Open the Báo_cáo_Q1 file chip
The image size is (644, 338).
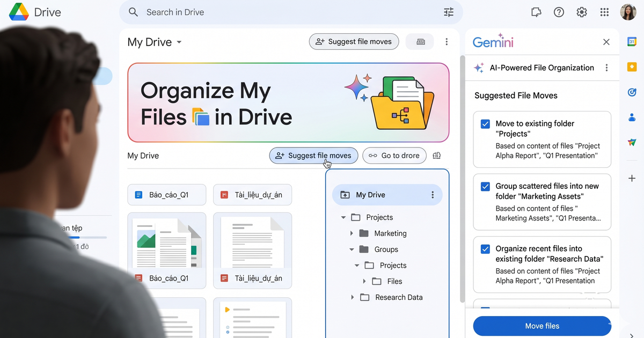click(166, 195)
